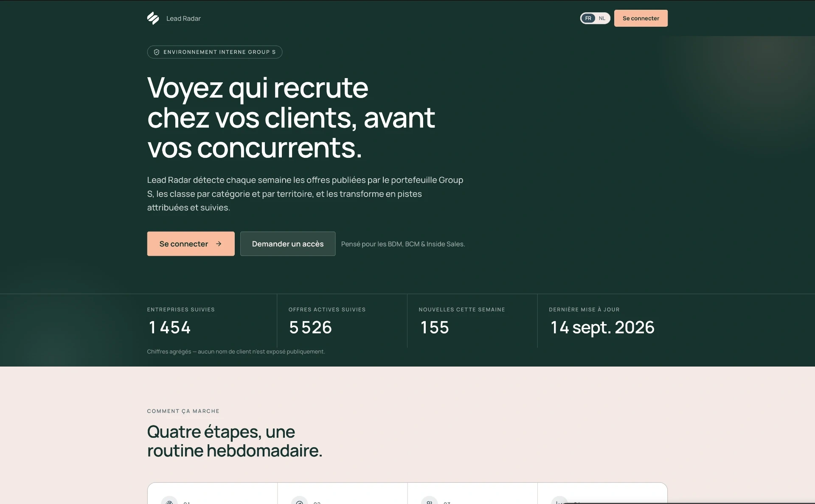The image size is (815, 504).
Task: Click the ENVIRONNEMENT INTERNE GROUP S badge
Action: pyautogui.click(x=215, y=52)
